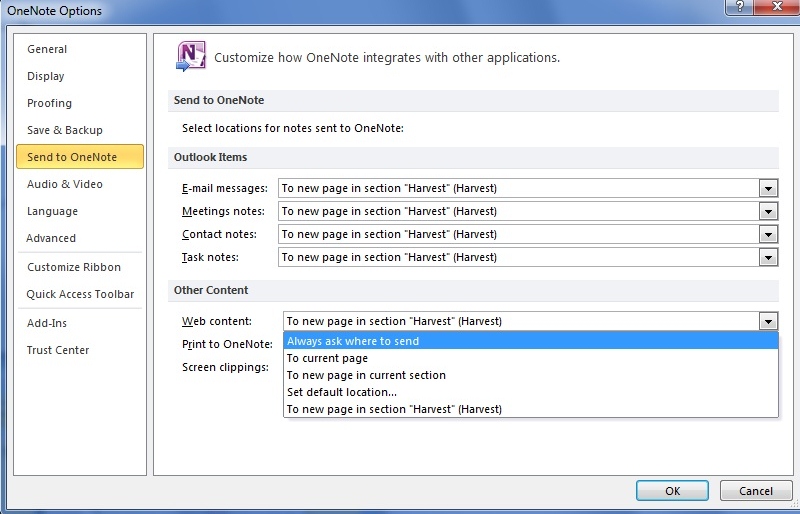Confirm the options with OK

[672, 491]
